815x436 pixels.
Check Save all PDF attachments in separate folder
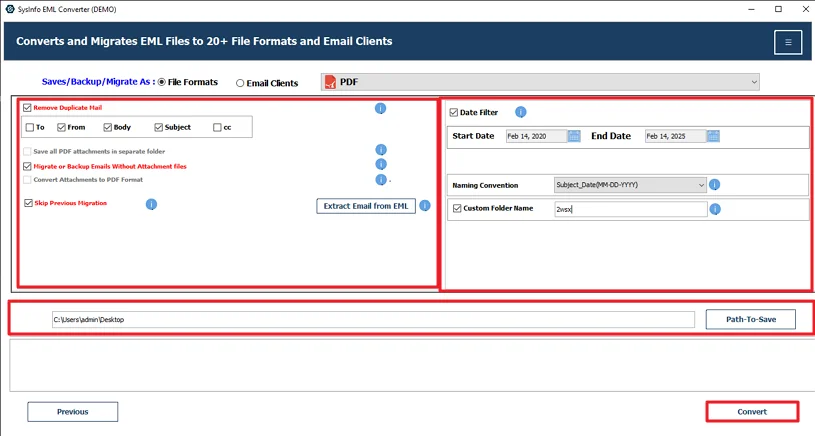pyautogui.click(x=27, y=151)
